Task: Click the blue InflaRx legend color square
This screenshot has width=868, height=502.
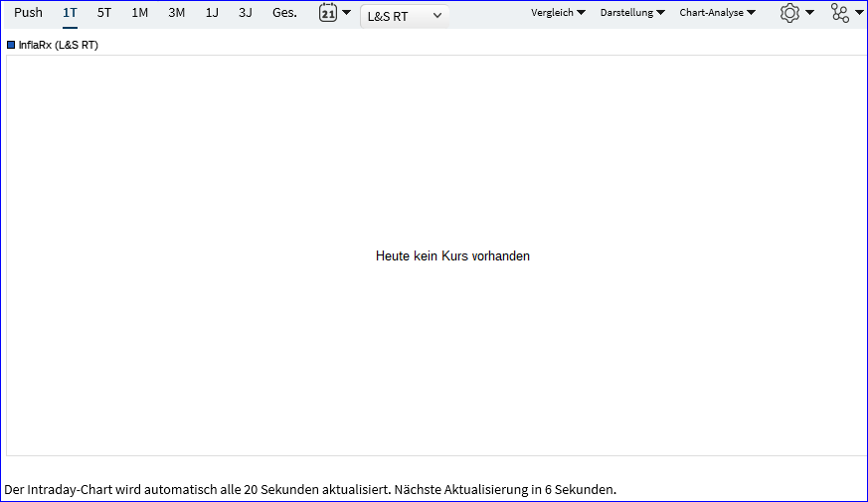Action: (11, 45)
